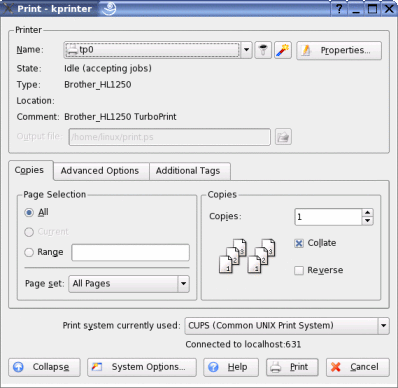Image resolution: width=398 pixels, height=388 pixels.
Task: Open printer Properties dialog
Action: point(339,50)
